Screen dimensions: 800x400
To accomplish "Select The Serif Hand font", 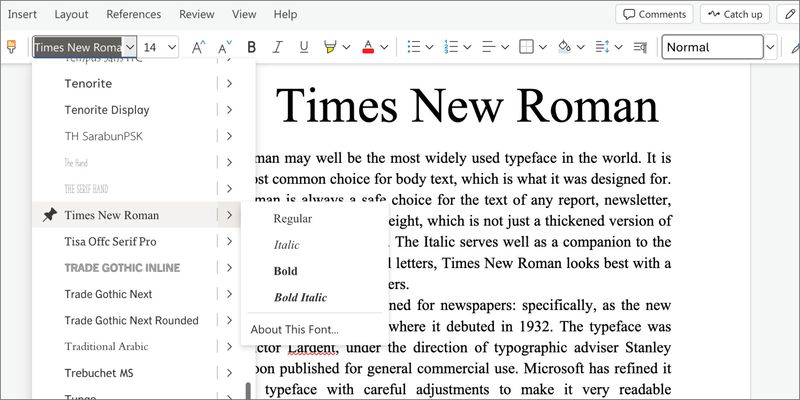I will click(86, 189).
